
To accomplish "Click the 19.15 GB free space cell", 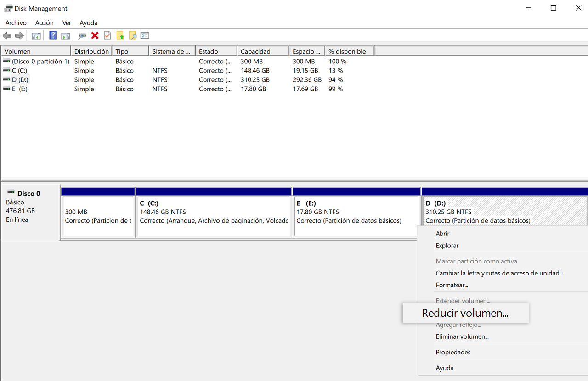I will 305,70.
